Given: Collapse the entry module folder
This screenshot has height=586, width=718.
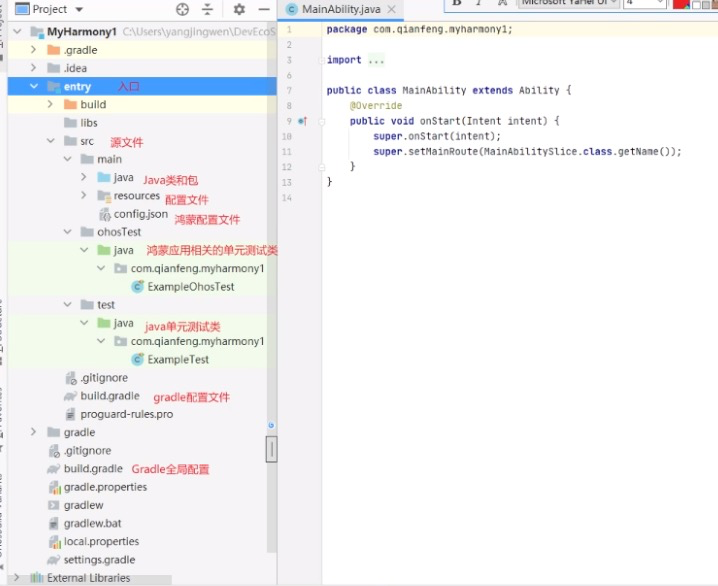Looking at the screenshot, I should click(35, 87).
